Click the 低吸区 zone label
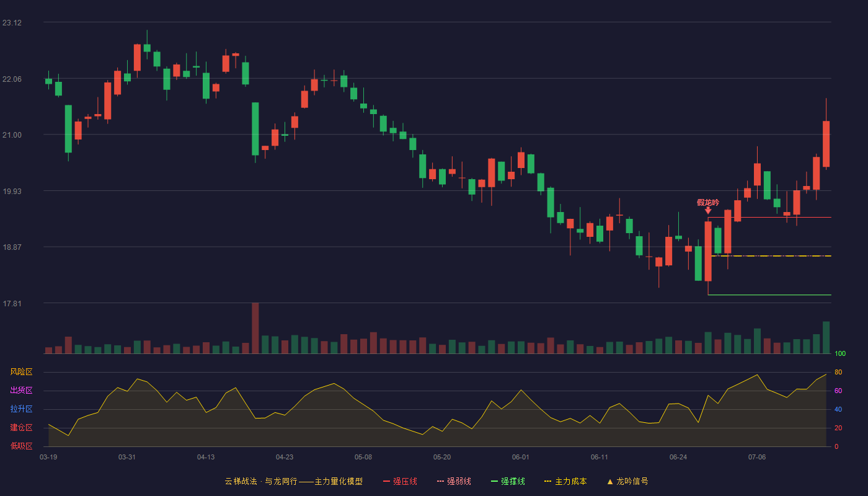Screen dimensions: 868x496 21,446
